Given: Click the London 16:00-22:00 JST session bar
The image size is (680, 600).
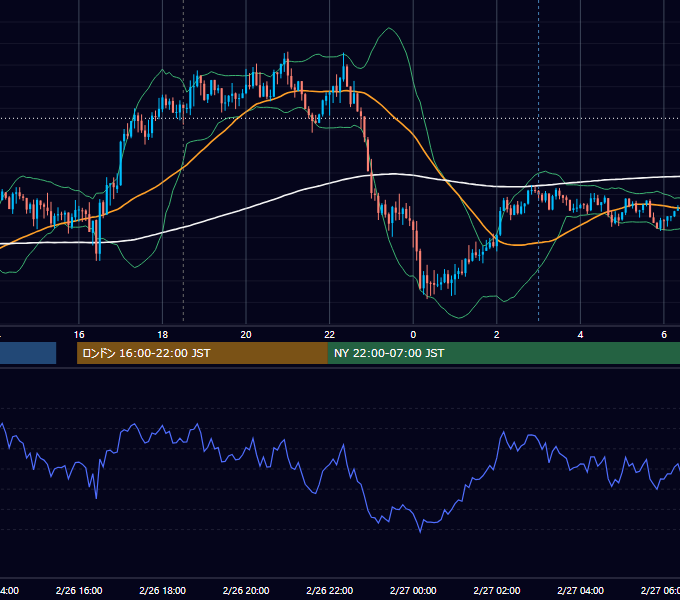Looking at the screenshot, I should 202,353.
